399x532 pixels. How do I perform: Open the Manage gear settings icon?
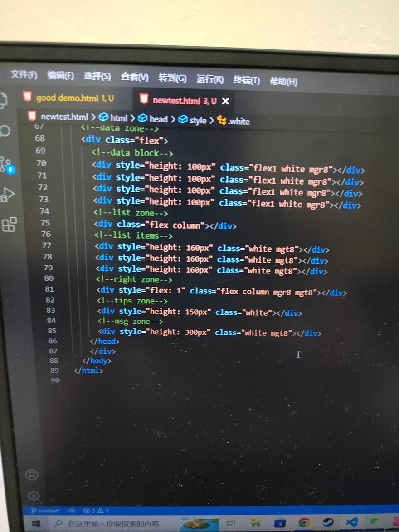coord(33,495)
